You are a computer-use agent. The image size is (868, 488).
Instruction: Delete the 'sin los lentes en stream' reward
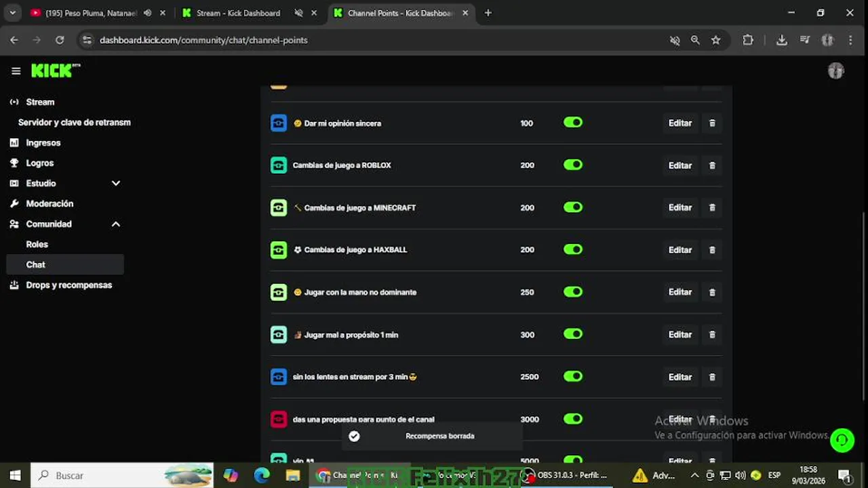coord(712,377)
